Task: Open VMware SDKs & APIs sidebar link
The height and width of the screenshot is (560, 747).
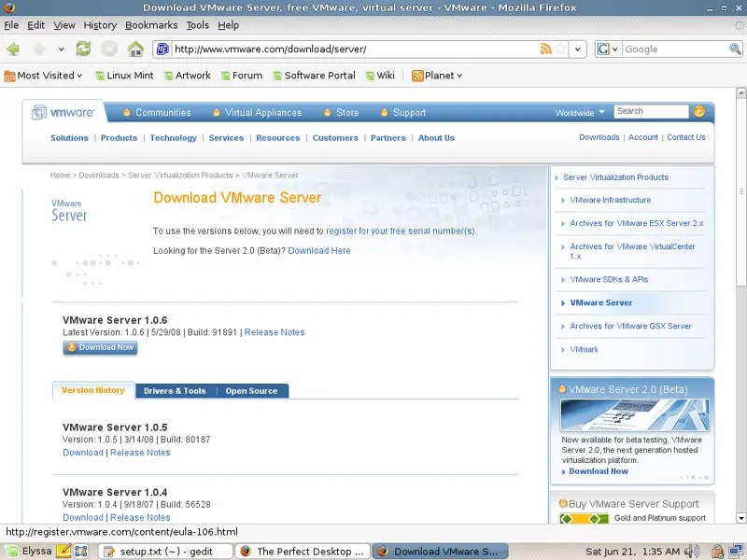Action: [609, 279]
